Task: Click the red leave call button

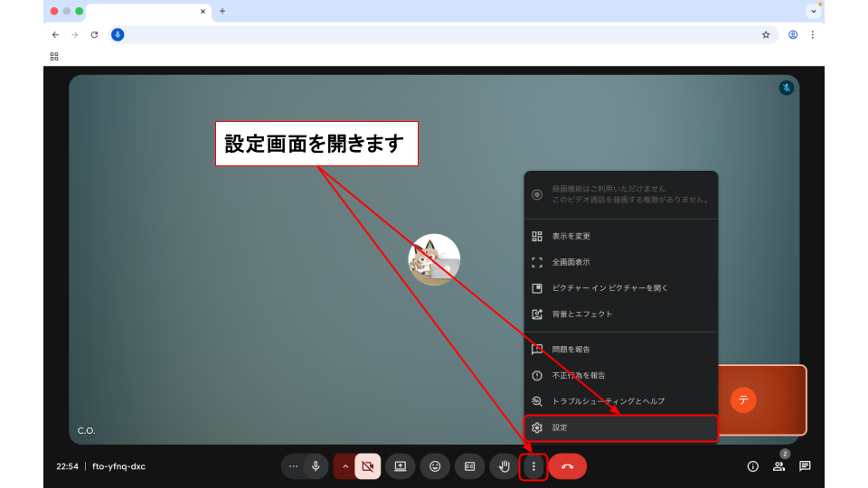Action: point(567,466)
